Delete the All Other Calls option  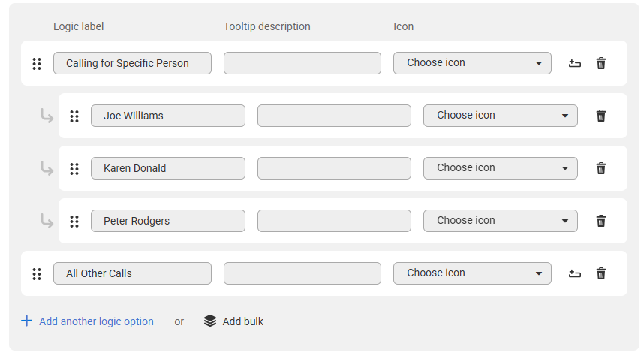pyautogui.click(x=601, y=274)
